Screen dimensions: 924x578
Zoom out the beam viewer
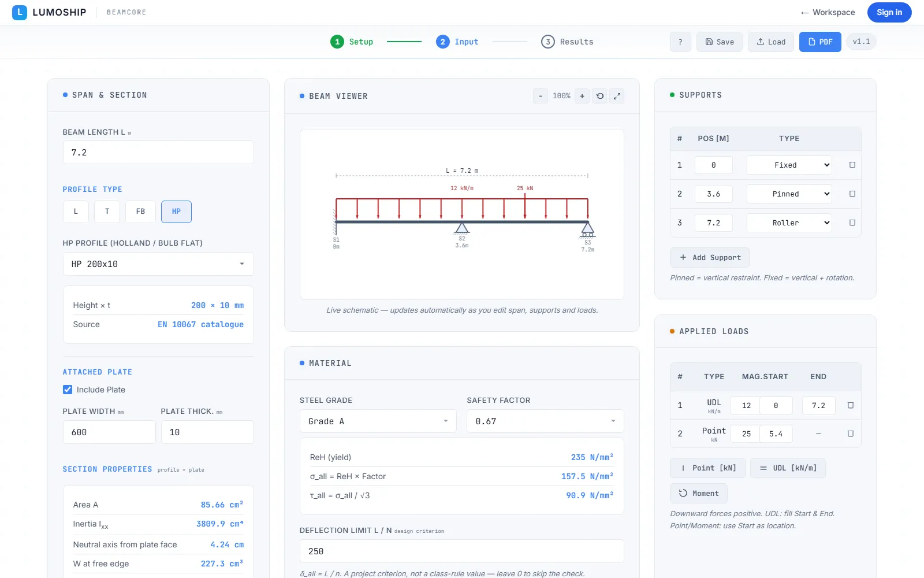[541, 96]
